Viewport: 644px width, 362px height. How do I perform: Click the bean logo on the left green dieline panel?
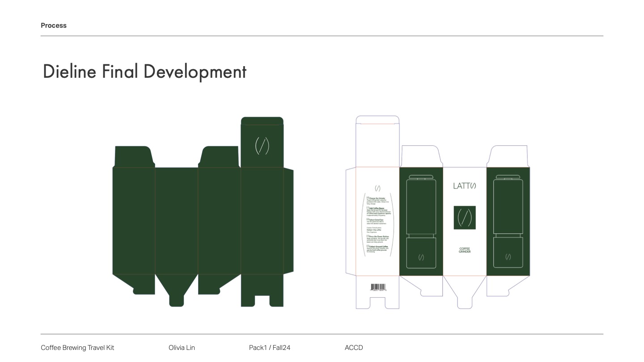262,146
